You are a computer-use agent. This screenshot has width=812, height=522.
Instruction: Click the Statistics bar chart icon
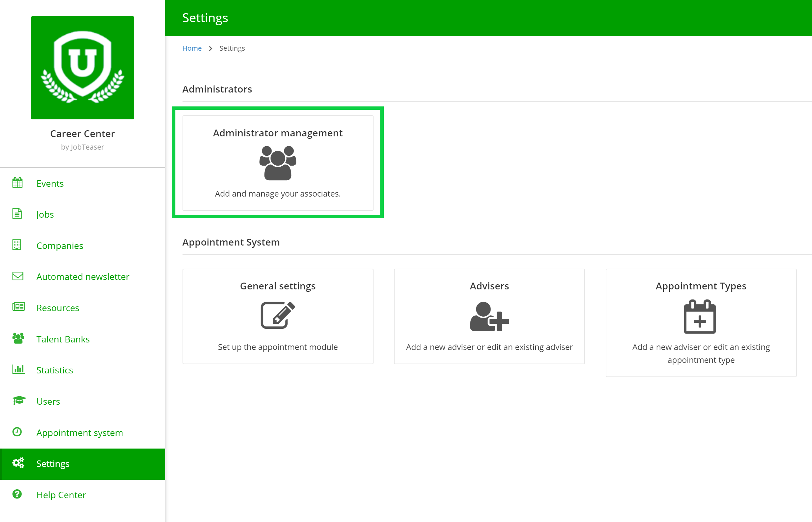click(x=18, y=369)
